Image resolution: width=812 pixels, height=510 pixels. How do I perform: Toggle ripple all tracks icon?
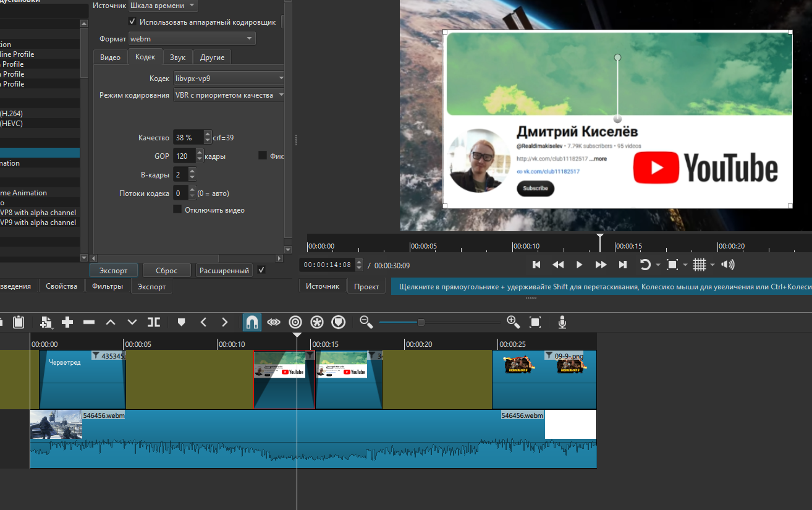tap(317, 322)
